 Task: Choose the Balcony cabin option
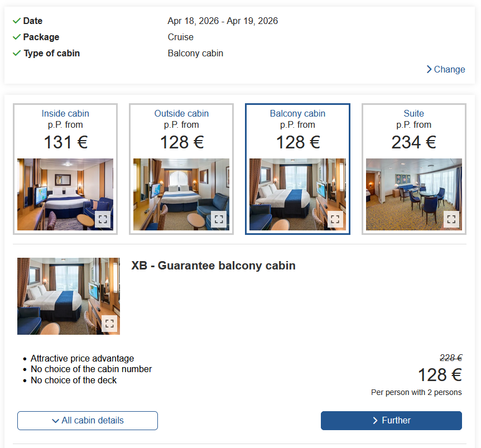tap(297, 114)
